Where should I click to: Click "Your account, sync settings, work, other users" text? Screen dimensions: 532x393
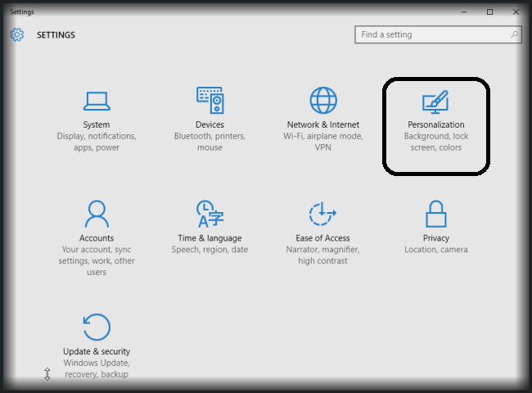[x=97, y=260]
